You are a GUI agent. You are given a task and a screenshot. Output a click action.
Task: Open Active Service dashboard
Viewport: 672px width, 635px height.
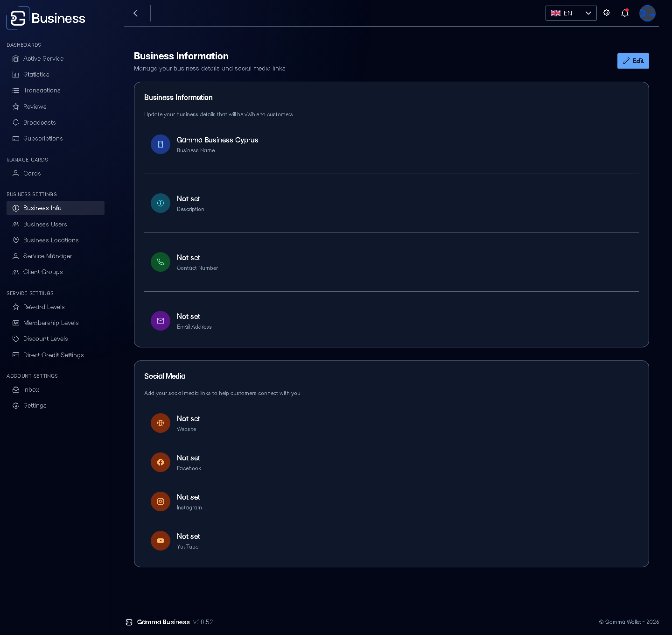point(56,58)
